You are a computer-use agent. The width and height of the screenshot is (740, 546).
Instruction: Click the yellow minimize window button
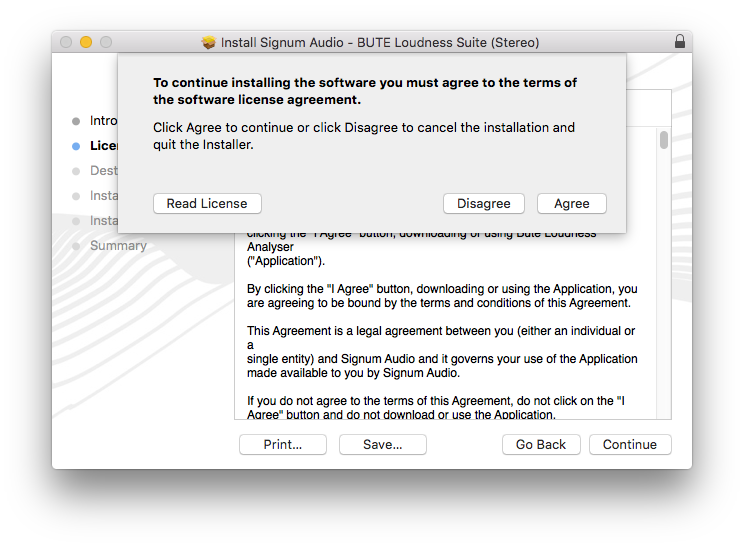pyautogui.click(x=86, y=42)
